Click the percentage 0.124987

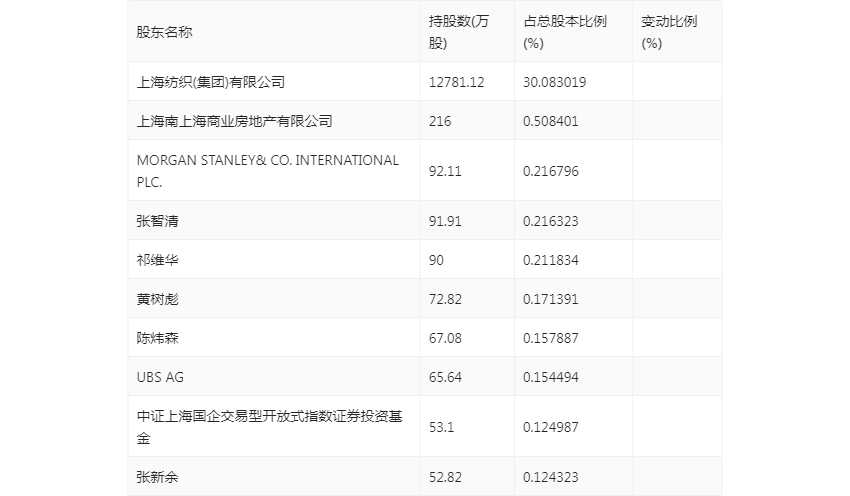pos(551,427)
